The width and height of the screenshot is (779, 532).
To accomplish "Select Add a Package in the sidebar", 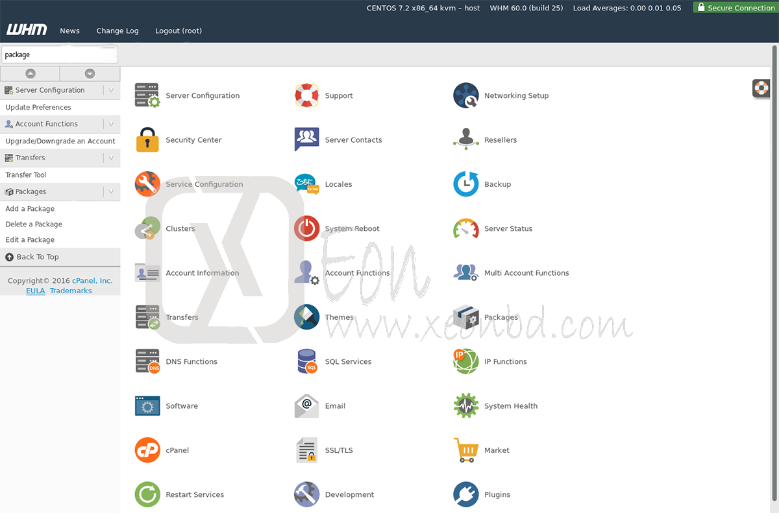I will (30, 208).
